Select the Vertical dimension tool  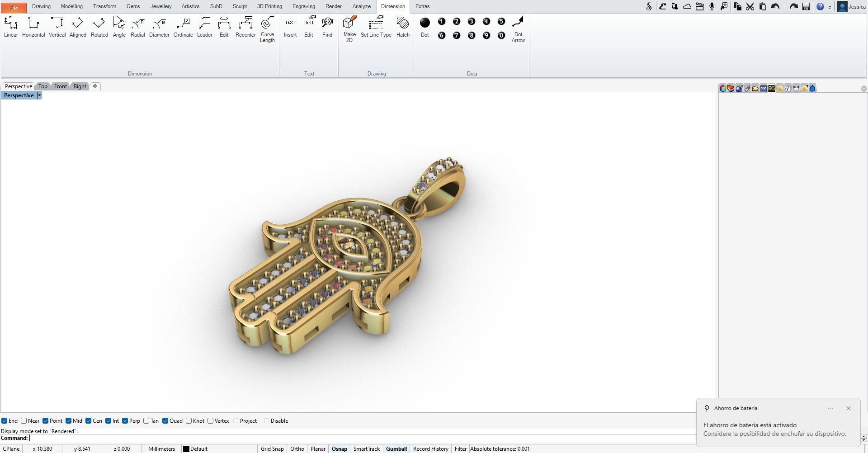coord(57,27)
